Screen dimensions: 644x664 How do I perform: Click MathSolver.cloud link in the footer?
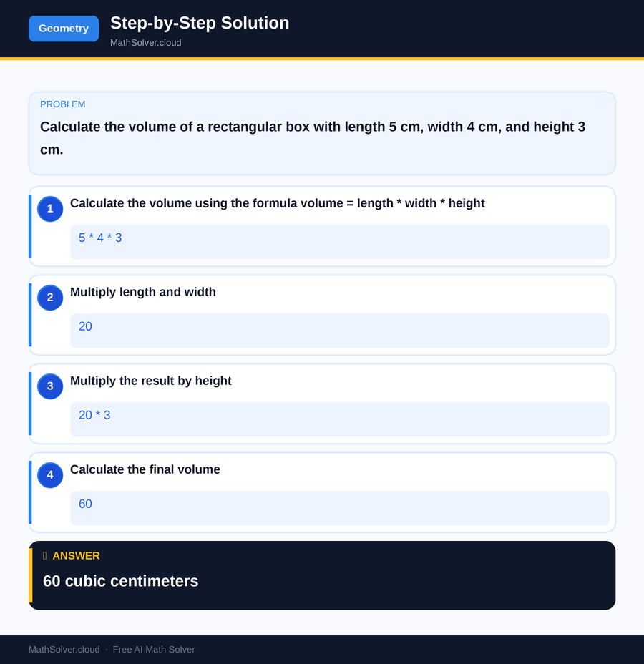[x=64, y=650]
